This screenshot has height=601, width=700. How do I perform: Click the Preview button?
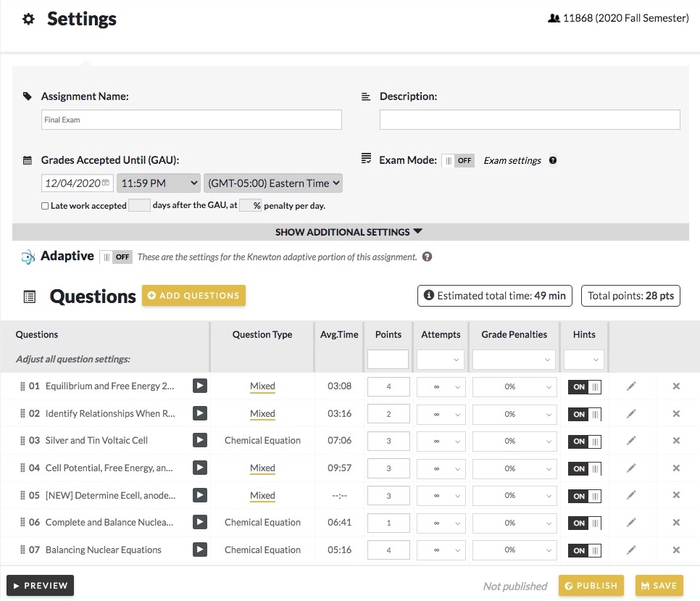point(40,585)
